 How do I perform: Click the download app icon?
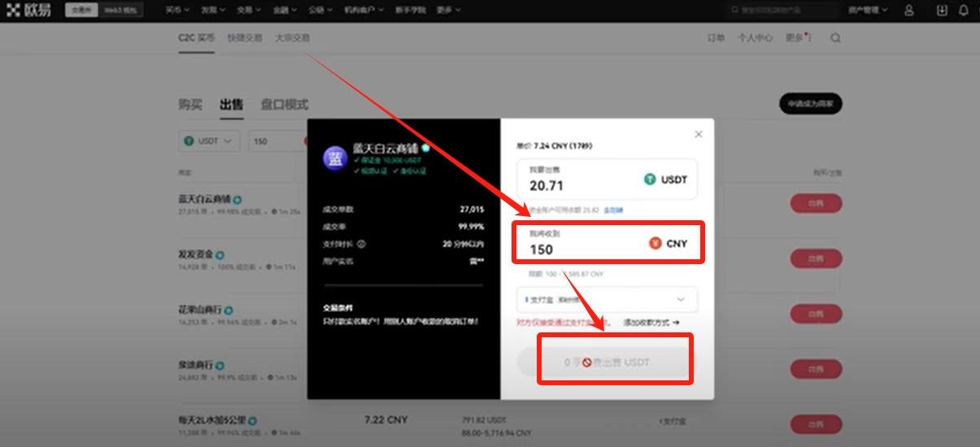point(942,11)
